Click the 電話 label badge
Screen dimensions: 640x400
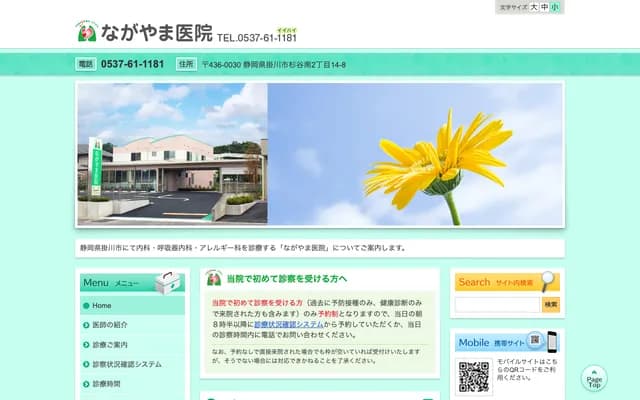pos(86,64)
